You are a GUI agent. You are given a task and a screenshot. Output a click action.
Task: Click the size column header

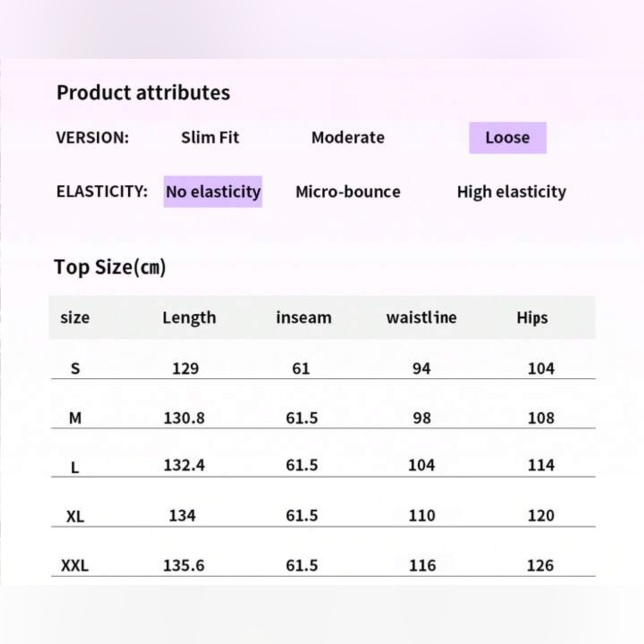click(75, 317)
